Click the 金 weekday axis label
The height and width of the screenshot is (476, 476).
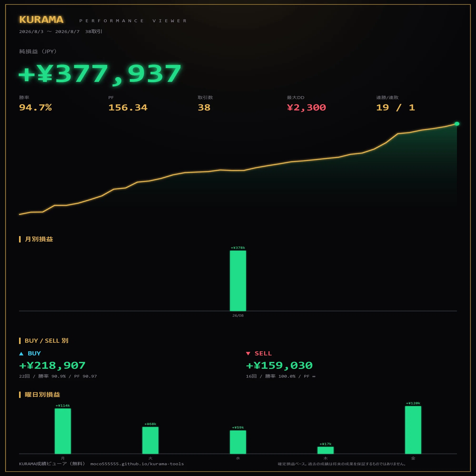point(413,458)
